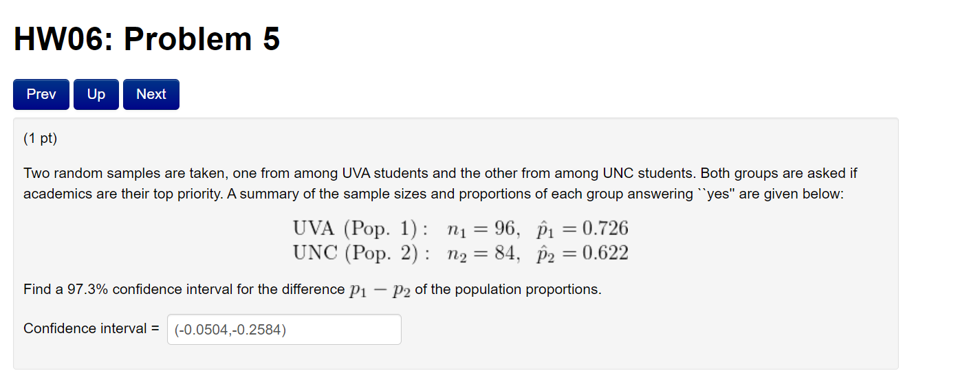Screen dimensions: 980x384
Task: Click the quoted ``yes'' word in the paragraph
Action: (715, 194)
